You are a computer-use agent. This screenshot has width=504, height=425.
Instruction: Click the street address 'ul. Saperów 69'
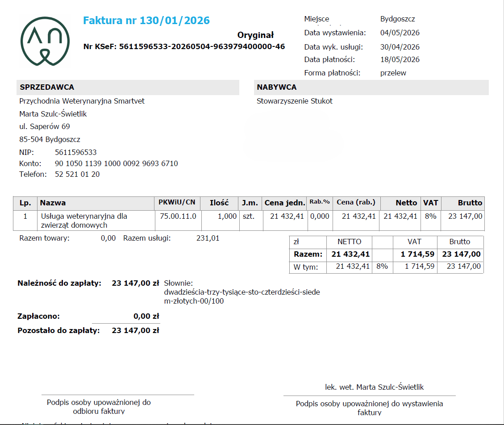pos(45,126)
